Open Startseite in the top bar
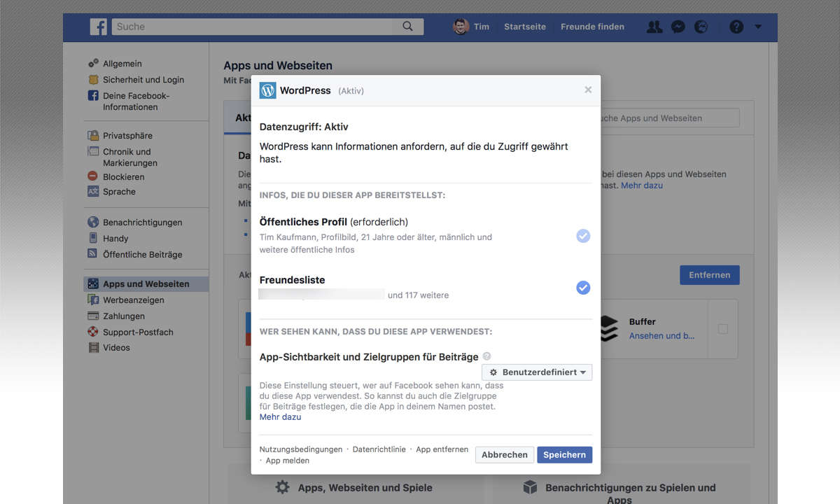Viewport: 840px width, 504px height. 525,27
